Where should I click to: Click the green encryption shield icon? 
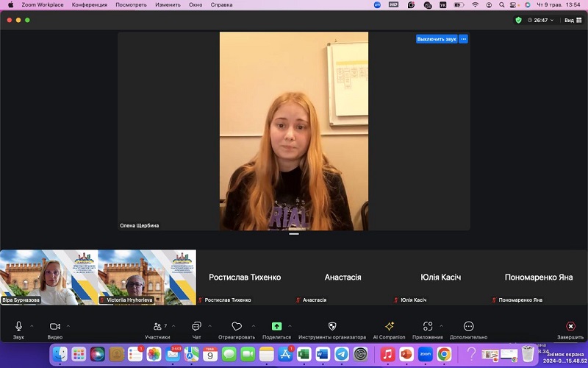pyautogui.click(x=519, y=20)
